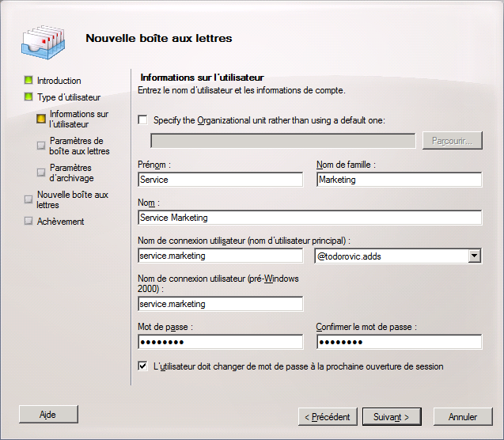504x440 pixels.
Task: Click the yellow Informations sur l'utilisateur step indicator
Action: click(41, 119)
